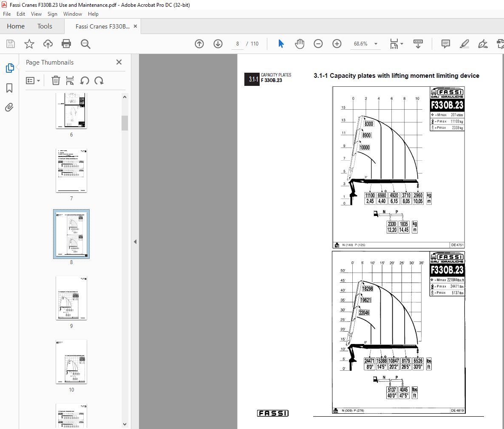This screenshot has height=429, width=504.
Task: Click the thumbnails scrollbar up arrow
Action: pyautogui.click(x=125, y=97)
